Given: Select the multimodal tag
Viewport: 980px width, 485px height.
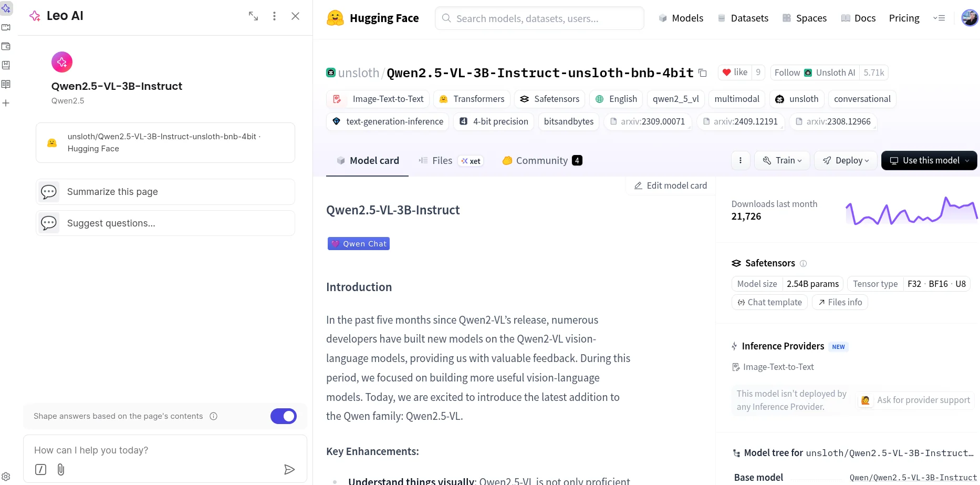Looking at the screenshot, I should click(x=737, y=99).
